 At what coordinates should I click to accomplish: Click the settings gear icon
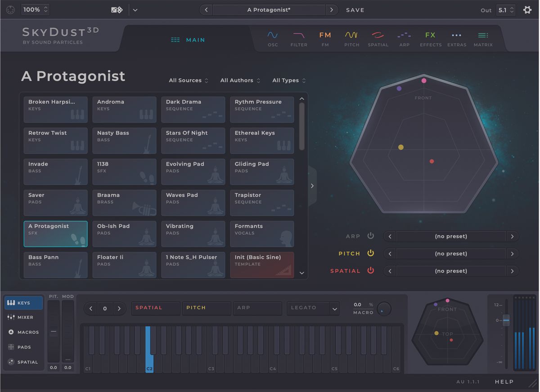tap(527, 9)
